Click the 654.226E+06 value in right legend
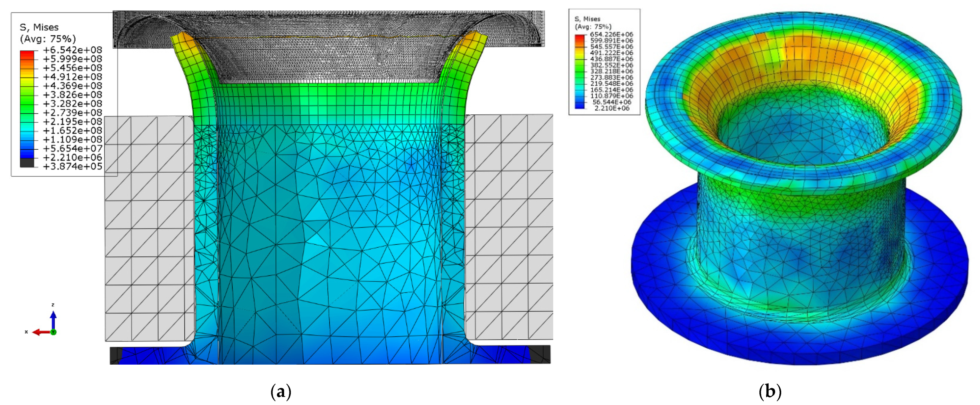Image resolution: width=980 pixels, height=405 pixels. tap(611, 34)
